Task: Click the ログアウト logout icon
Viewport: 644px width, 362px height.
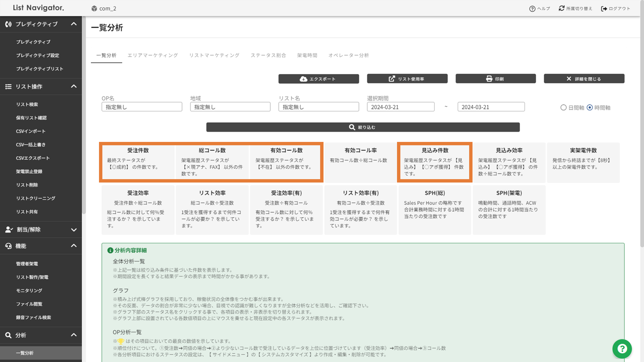Action: click(x=604, y=9)
